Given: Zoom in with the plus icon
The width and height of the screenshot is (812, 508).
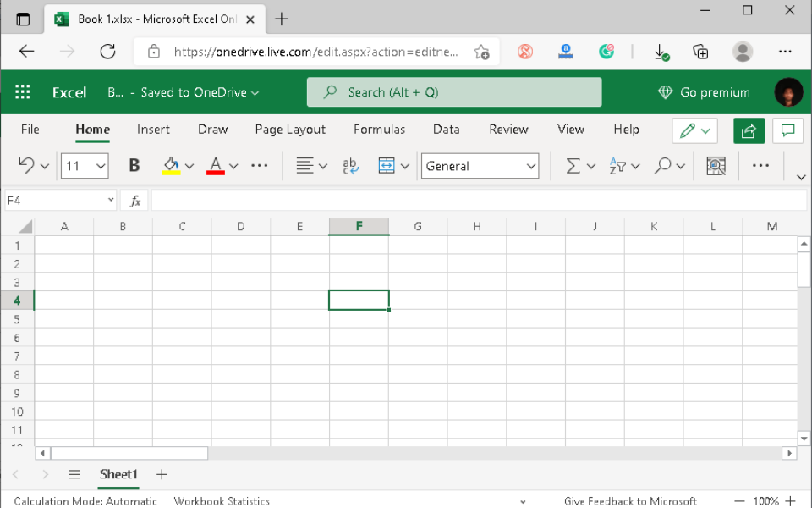Looking at the screenshot, I should pyautogui.click(x=790, y=500).
